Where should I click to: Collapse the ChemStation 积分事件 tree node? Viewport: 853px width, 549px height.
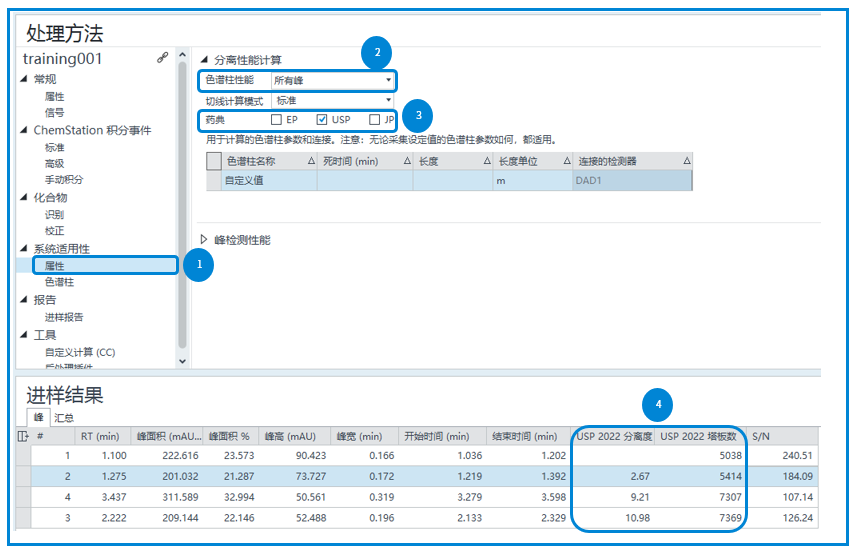pyautogui.click(x=24, y=130)
